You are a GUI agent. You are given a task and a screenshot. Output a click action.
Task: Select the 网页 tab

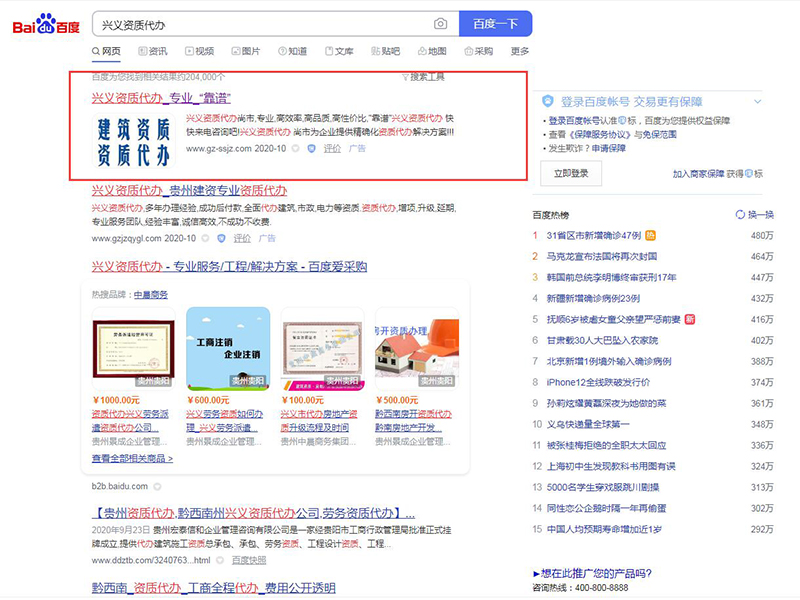coord(107,51)
